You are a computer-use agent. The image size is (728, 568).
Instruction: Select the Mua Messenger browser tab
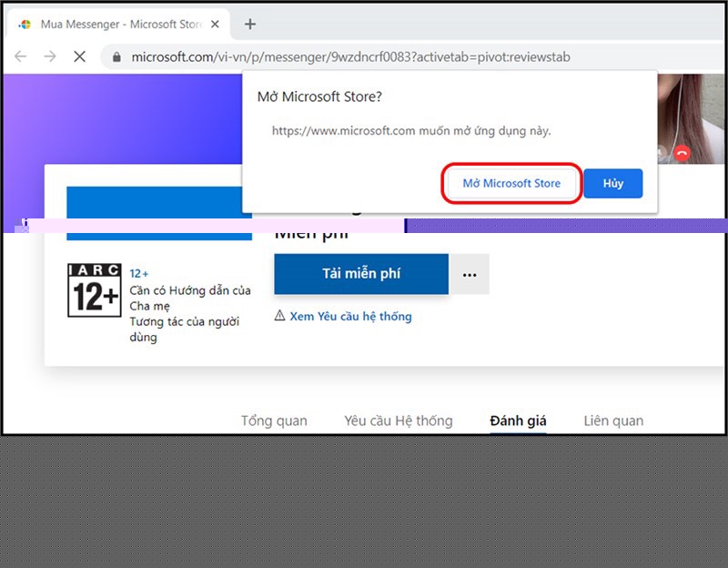click(x=118, y=25)
